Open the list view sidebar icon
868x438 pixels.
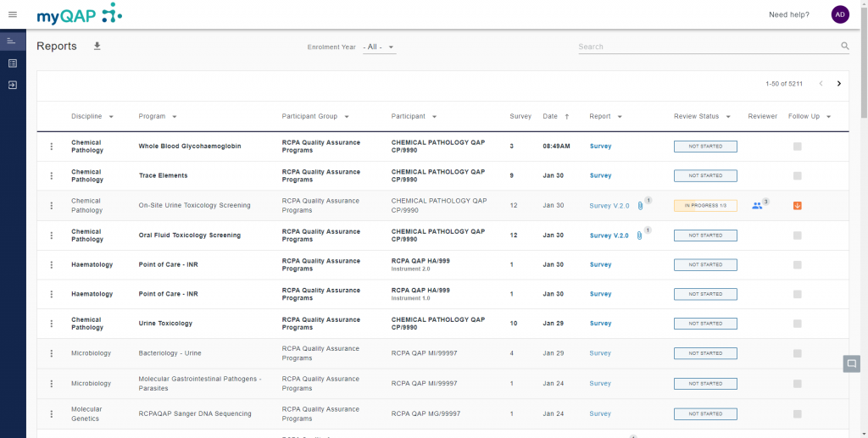(x=12, y=63)
